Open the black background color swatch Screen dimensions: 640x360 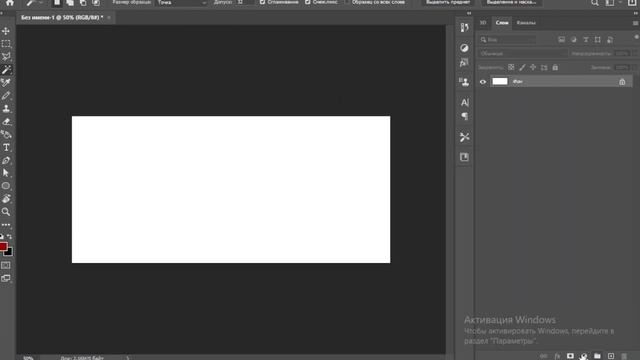coord(9,252)
